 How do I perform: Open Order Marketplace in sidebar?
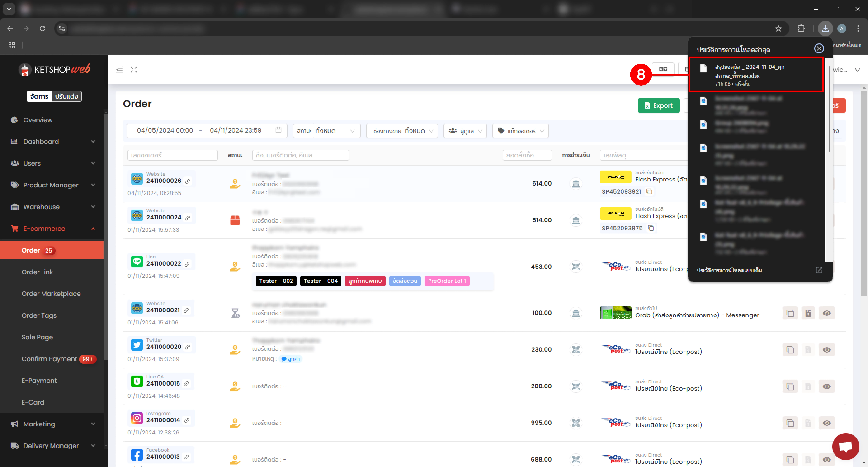pos(51,294)
